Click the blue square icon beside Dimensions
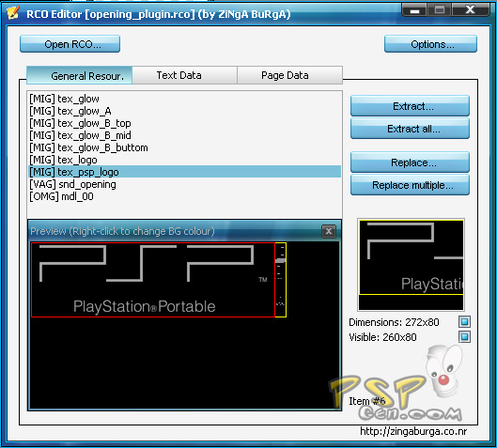497x448 pixels. pos(464,322)
